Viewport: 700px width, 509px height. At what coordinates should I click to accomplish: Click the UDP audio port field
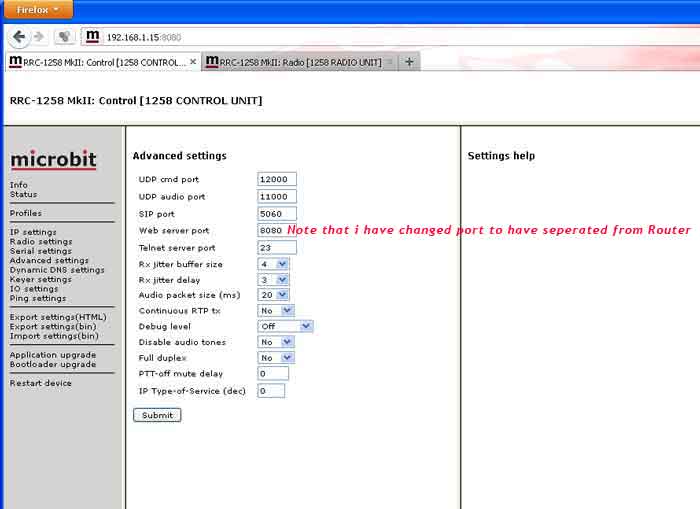click(277, 196)
